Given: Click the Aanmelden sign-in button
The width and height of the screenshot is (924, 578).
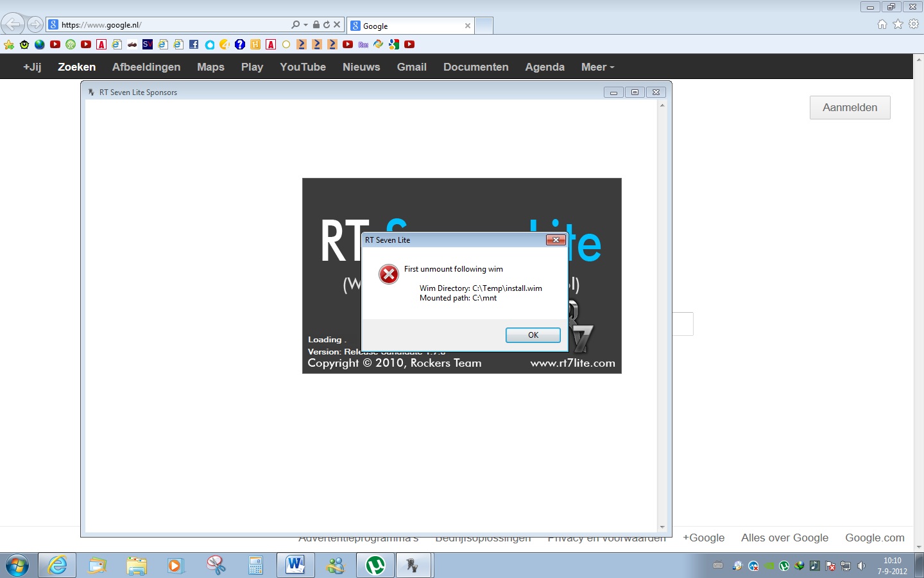Looking at the screenshot, I should [x=850, y=107].
